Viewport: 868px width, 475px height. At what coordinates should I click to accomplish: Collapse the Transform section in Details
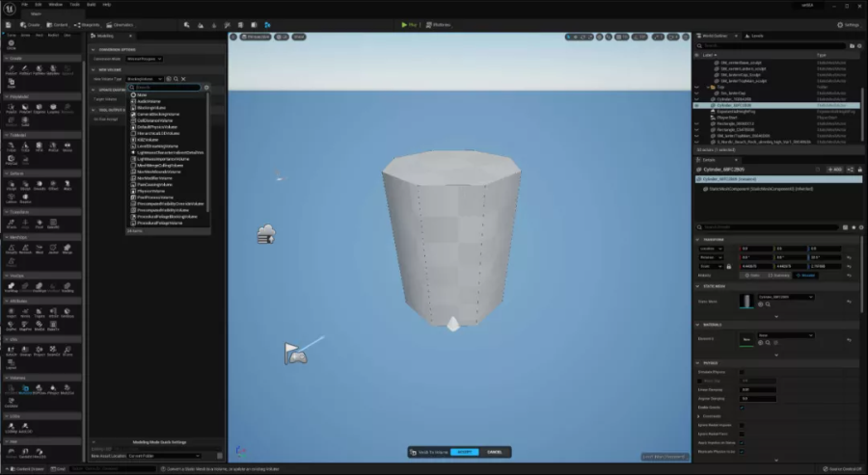[x=697, y=240]
